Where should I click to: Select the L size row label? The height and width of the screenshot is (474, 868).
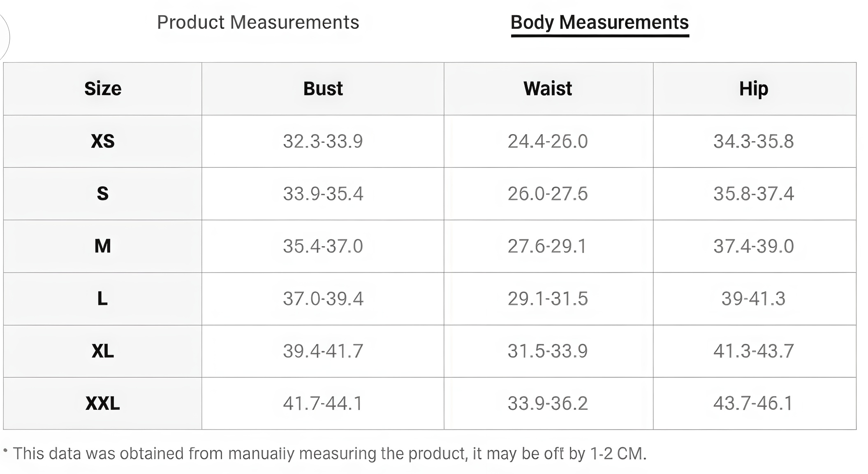tap(103, 298)
